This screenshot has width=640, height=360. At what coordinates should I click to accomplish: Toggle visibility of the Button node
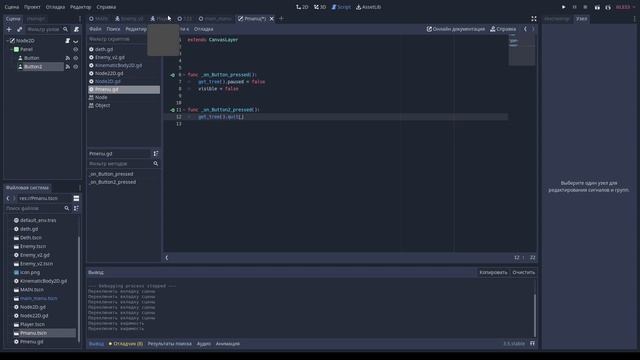click(x=76, y=58)
